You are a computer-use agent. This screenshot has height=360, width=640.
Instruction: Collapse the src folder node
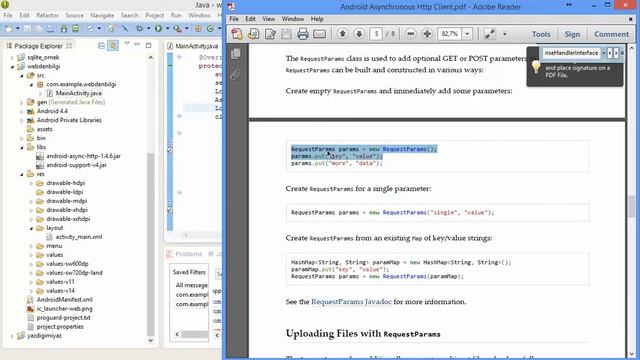click(x=22, y=76)
